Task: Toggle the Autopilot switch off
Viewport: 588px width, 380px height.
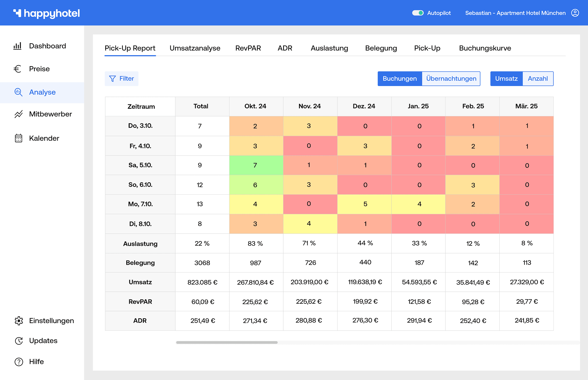Action: point(417,13)
